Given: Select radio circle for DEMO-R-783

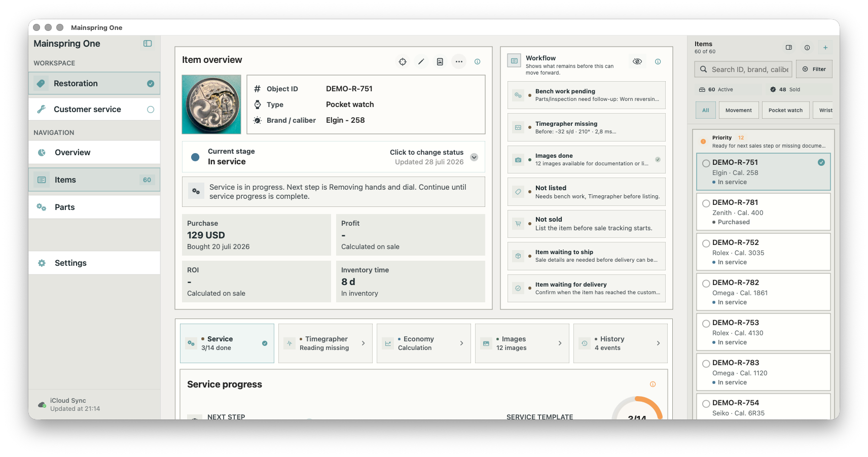Looking at the screenshot, I should (x=706, y=364).
